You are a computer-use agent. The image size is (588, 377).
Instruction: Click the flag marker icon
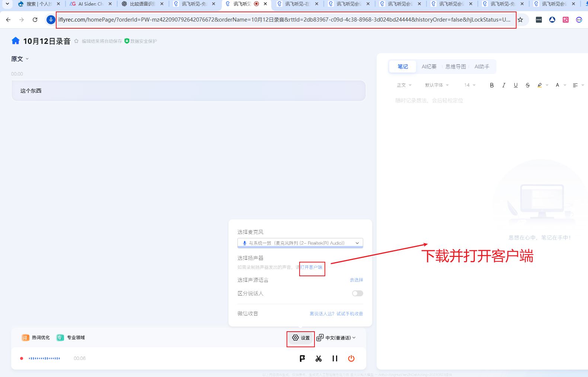pos(302,358)
